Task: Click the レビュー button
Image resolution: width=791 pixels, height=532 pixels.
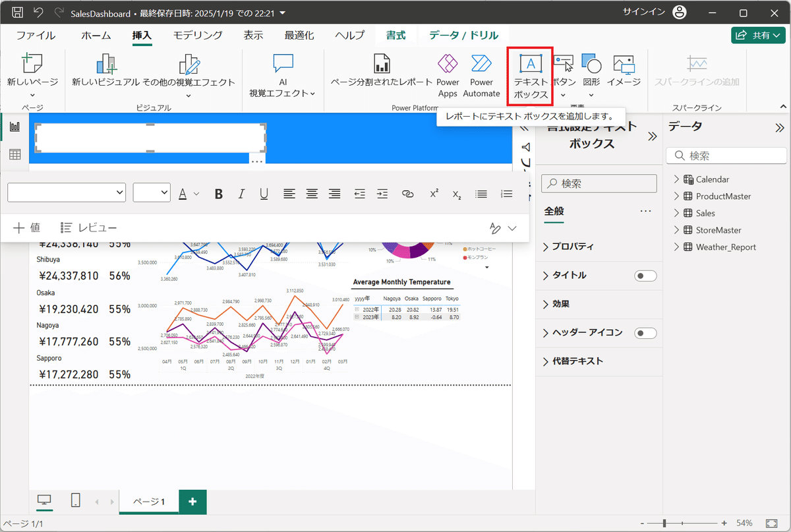Action: (89, 228)
